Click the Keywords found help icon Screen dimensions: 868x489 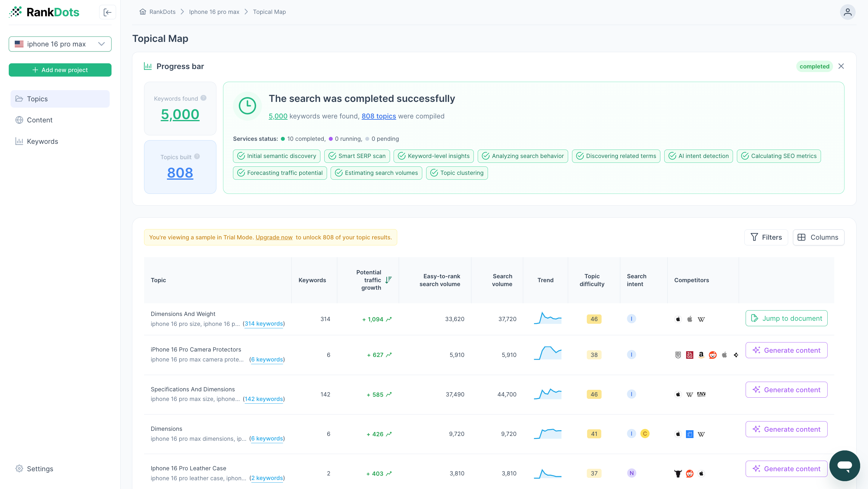click(x=203, y=98)
